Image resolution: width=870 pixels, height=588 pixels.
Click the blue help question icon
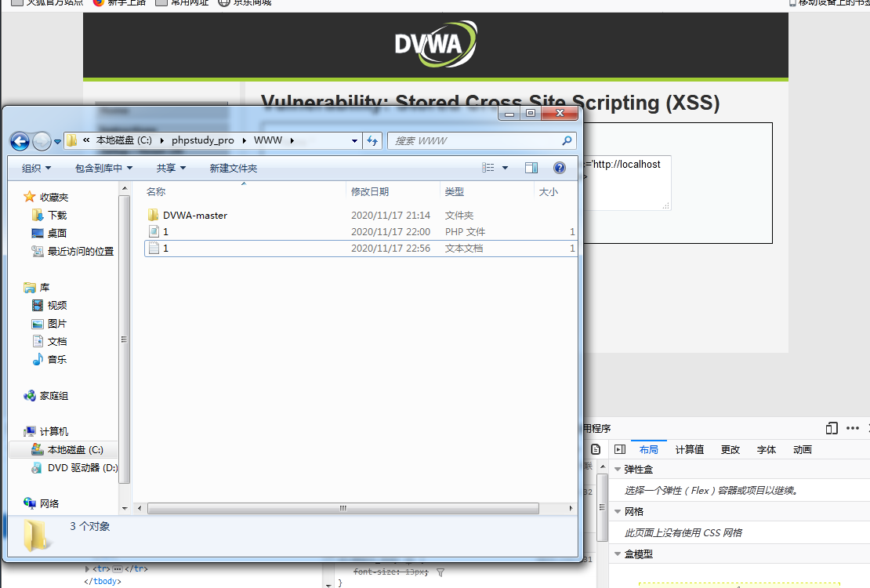pyautogui.click(x=560, y=168)
